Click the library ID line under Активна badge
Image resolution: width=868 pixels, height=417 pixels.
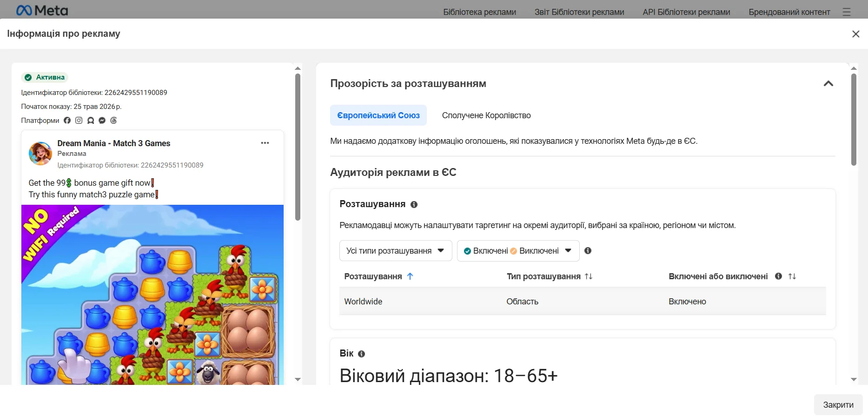94,93
